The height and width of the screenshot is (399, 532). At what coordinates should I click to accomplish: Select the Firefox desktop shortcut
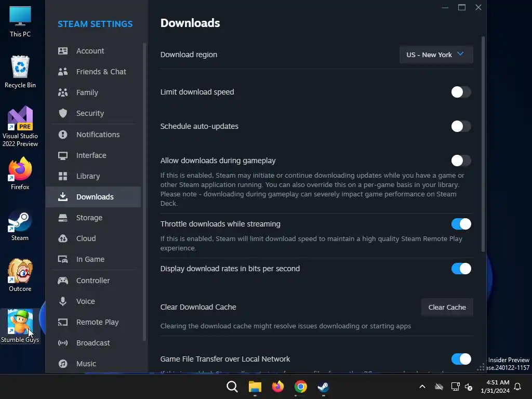coord(20,174)
